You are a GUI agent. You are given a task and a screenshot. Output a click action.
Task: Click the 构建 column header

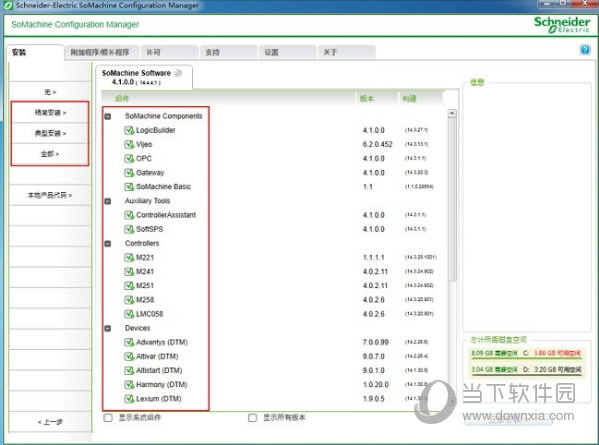pyautogui.click(x=409, y=99)
